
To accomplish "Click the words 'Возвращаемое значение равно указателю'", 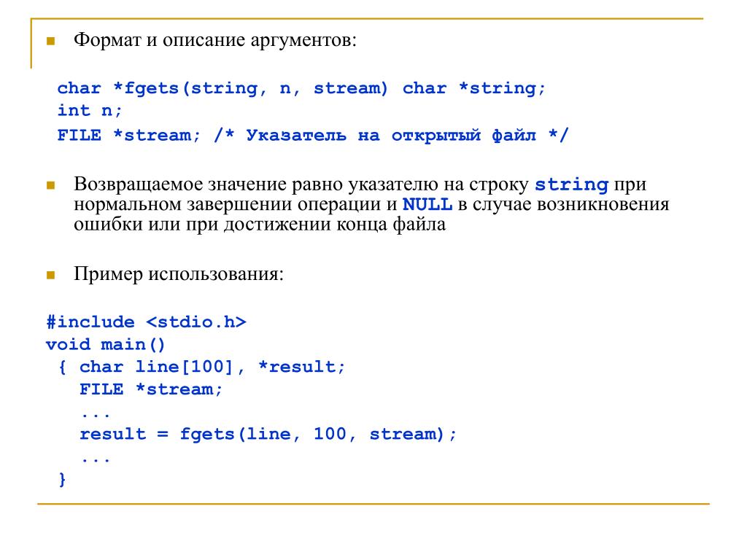I will (256, 184).
